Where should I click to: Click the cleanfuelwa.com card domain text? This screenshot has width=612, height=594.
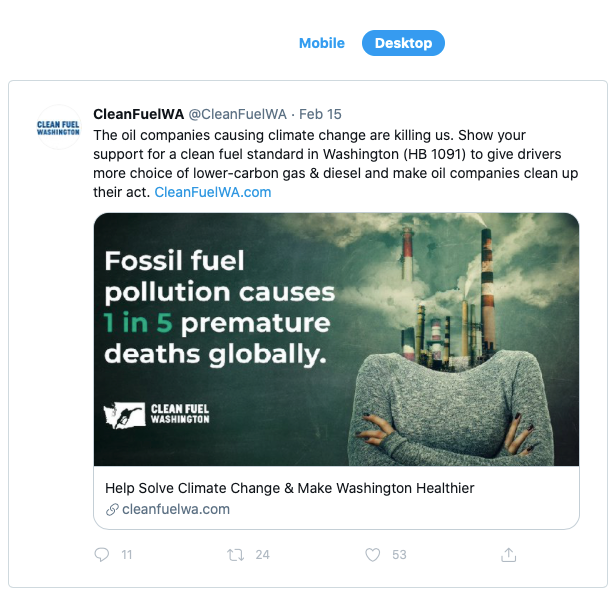pos(176,509)
